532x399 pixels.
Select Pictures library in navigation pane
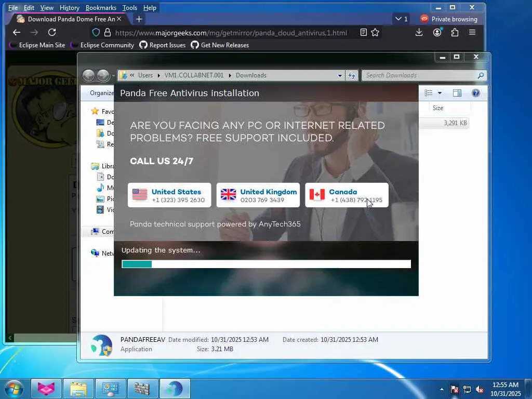105,198
